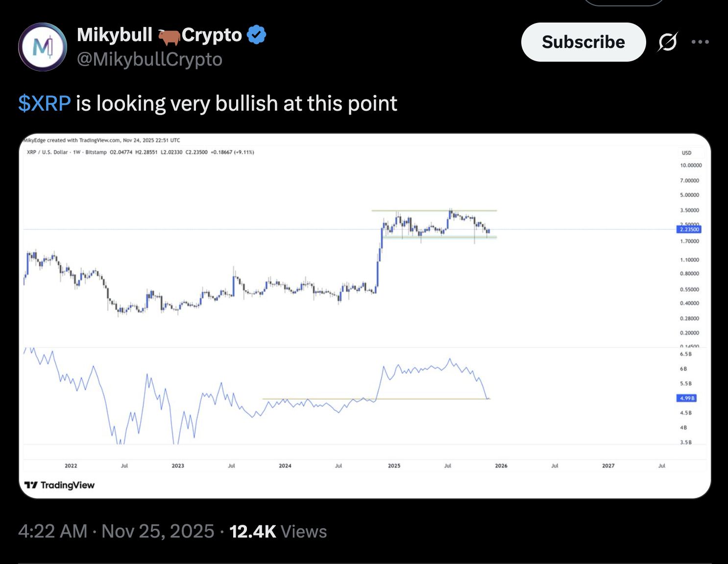This screenshot has height=564, width=728.
Task: Open Mikybull Crypto's profile avatar
Action: (x=43, y=47)
